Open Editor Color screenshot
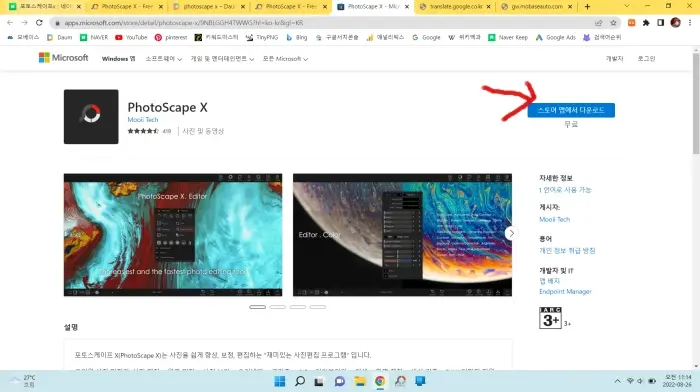Viewport: 700px width, 392px height. tap(402, 235)
